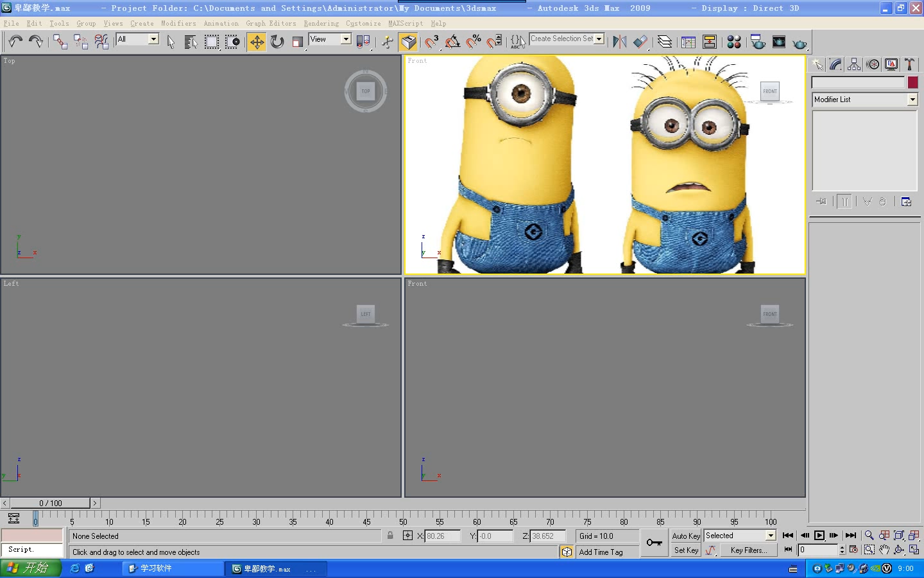This screenshot has width=924, height=578.
Task: Click the Windows Start button
Action: click(x=30, y=568)
